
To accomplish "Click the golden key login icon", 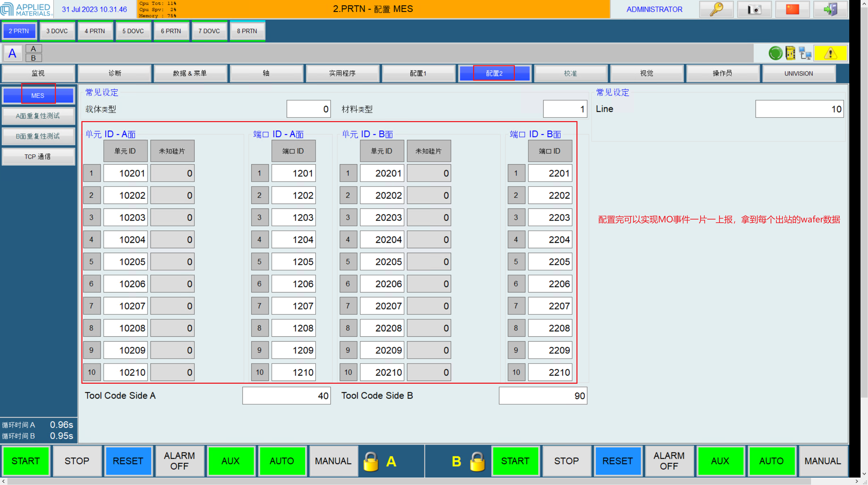I will point(716,10).
